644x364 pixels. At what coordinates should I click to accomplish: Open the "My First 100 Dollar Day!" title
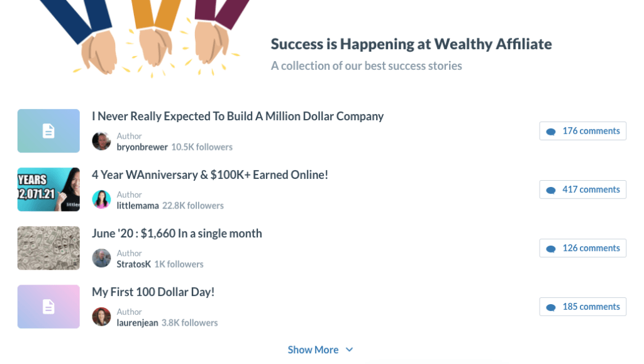(153, 292)
